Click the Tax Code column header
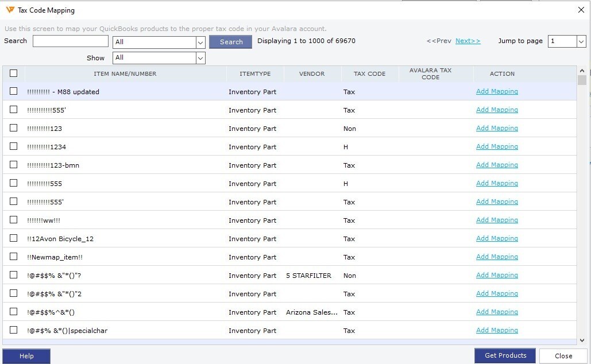This screenshot has height=364, width=591. (369, 73)
